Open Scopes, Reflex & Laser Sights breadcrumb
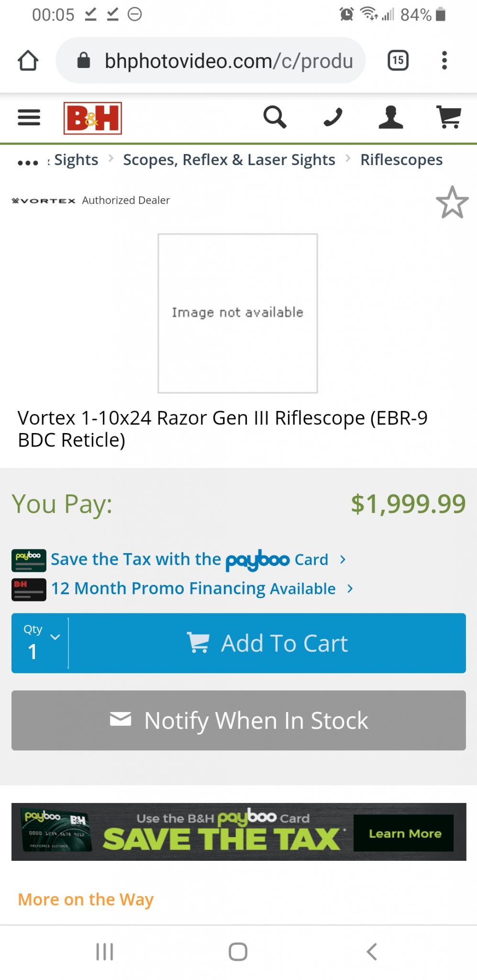Image resolution: width=477 pixels, height=980 pixels. pos(229,160)
